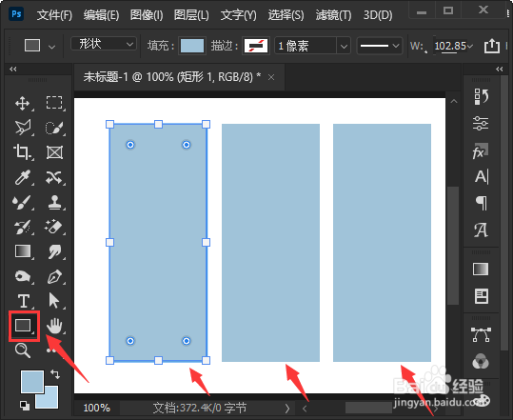Select the Rectangular Marquee tool
This screenshot has height=420, width=513.
click(x=54, y=104)
